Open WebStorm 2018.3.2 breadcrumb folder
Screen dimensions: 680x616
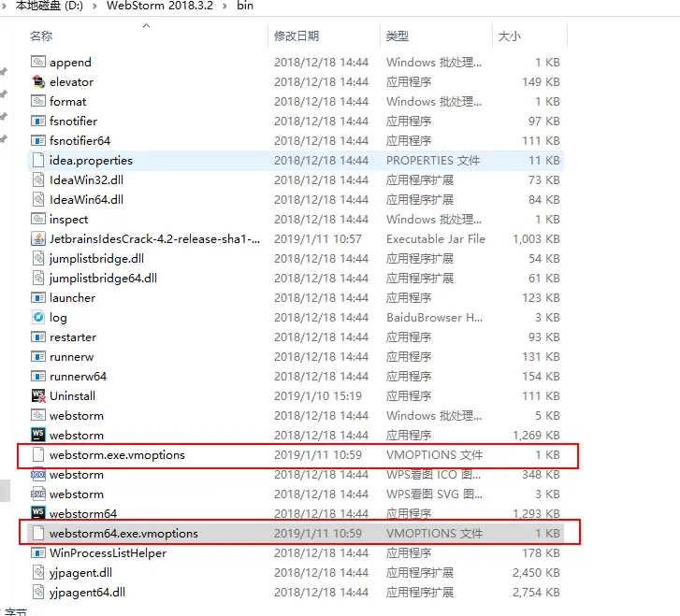coord(160,6)
